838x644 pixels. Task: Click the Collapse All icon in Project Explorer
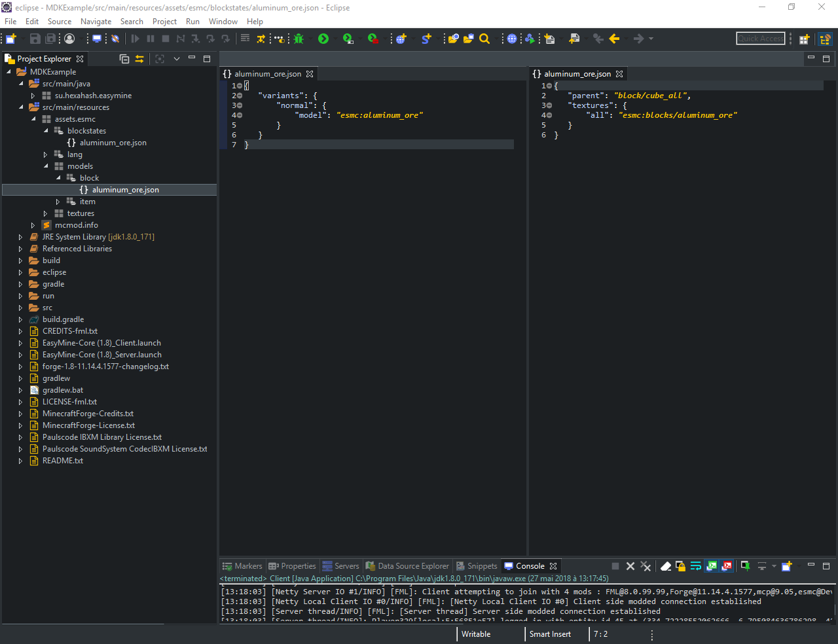tap(124, 59)
